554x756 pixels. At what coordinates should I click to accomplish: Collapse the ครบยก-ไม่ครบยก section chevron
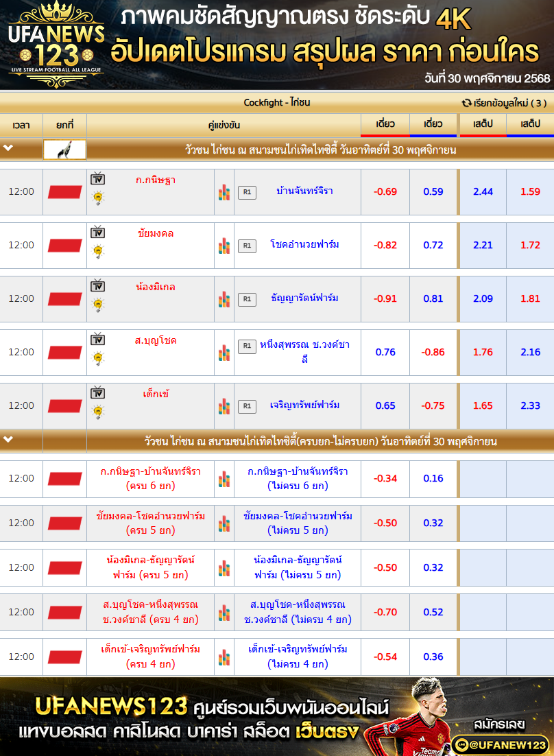[x=8, y=440]
